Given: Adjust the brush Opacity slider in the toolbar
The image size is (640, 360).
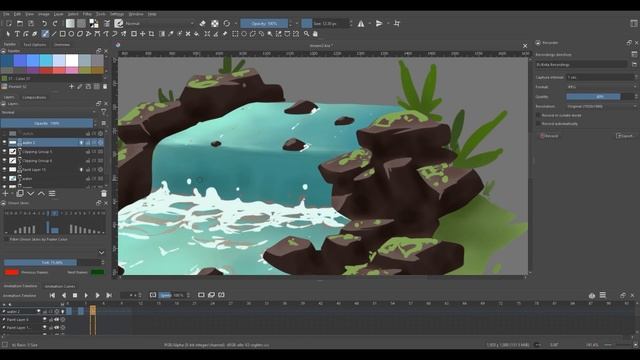Looking at the screenshot, I should 264,24.
